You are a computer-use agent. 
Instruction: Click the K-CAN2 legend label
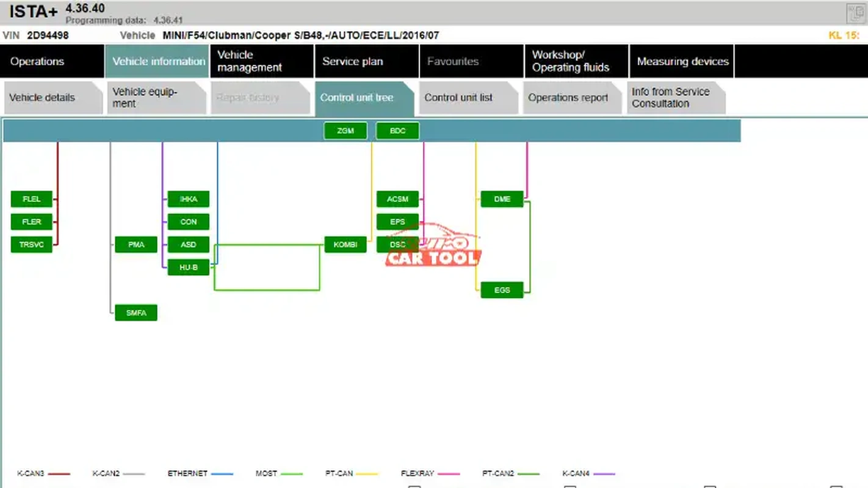point(106,473)
